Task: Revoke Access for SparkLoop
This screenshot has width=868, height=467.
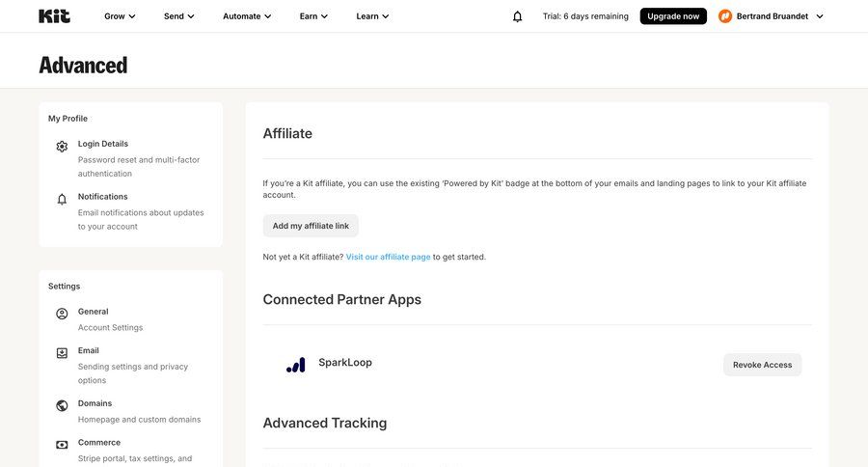Action: click(762, 365)
